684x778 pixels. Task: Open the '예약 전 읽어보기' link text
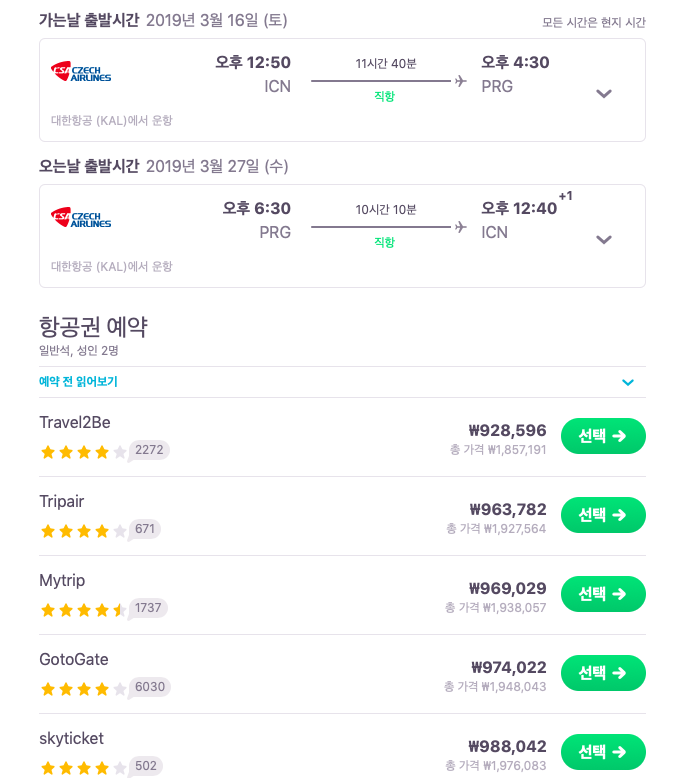click(78, 382)
